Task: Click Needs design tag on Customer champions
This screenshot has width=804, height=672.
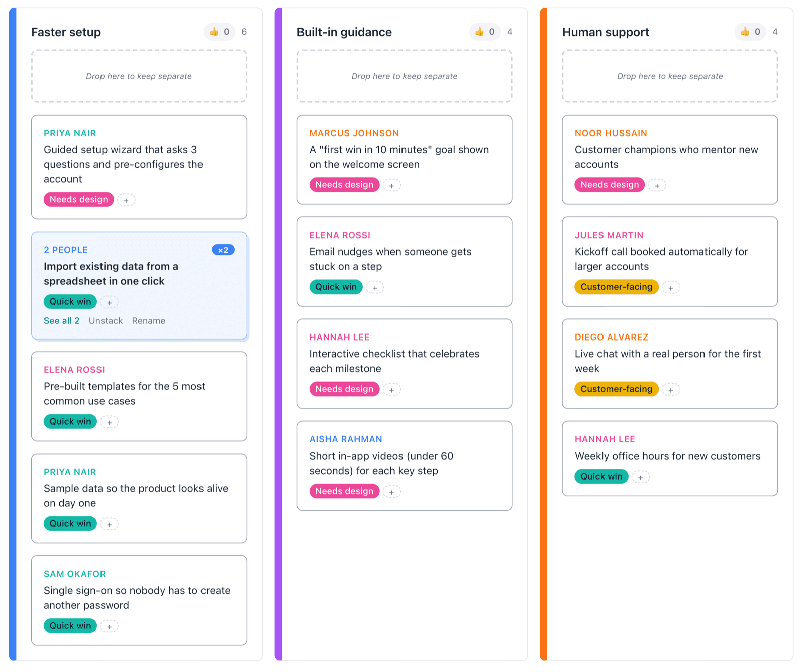Action: click(x=610, y=185)
